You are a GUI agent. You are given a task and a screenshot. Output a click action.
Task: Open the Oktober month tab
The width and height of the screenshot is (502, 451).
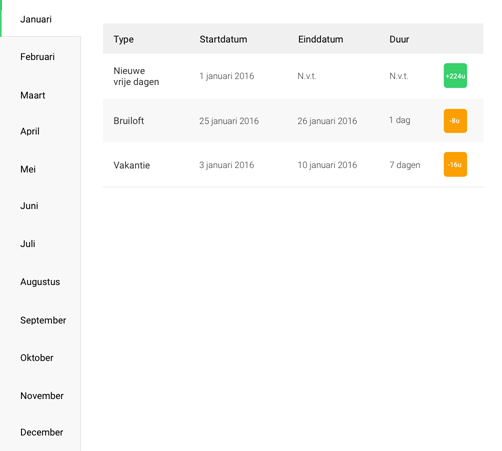40,358
